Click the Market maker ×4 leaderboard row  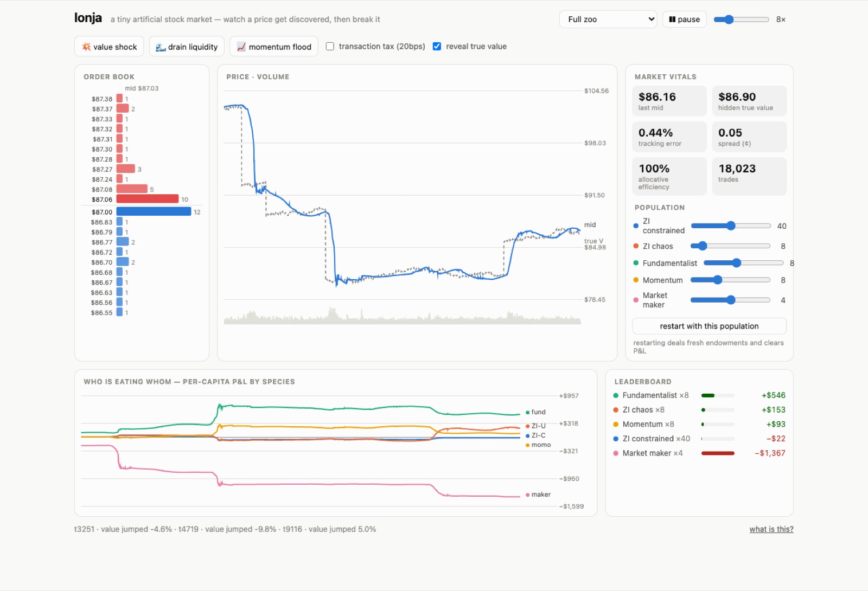(699, 453)
